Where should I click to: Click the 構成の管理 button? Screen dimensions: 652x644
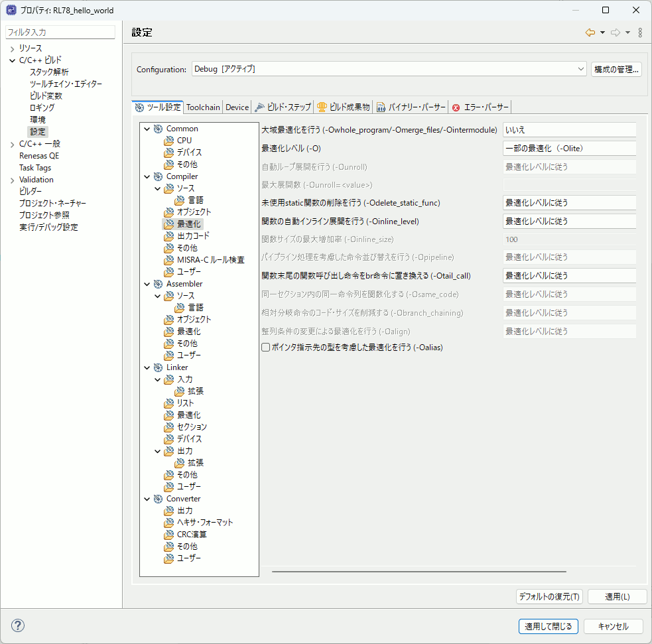point(616,69)
